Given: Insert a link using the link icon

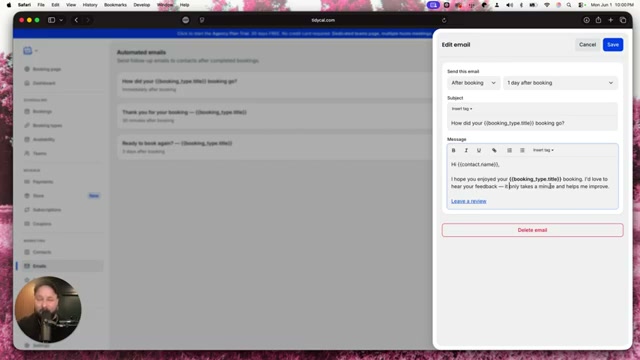Looking at the screenshot, I should click(494, 150).
